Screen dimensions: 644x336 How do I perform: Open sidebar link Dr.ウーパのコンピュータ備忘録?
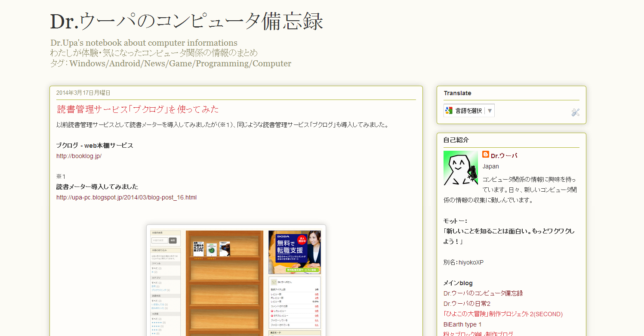coord(483,293)
